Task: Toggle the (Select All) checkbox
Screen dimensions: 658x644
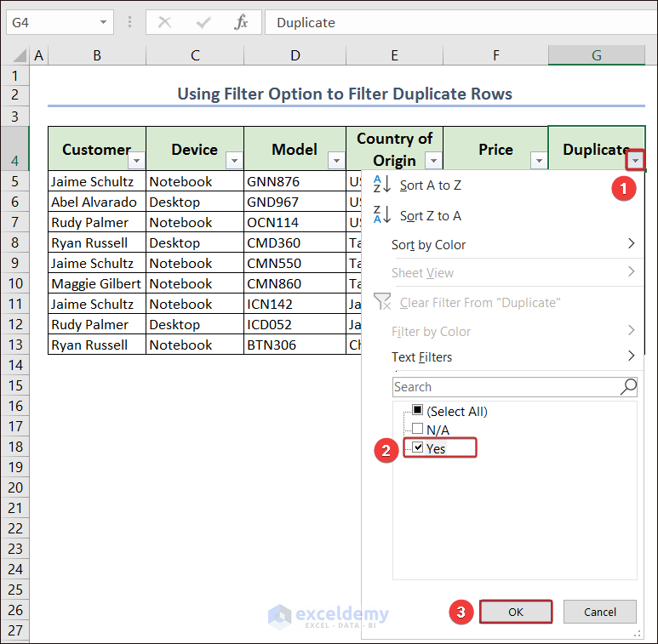Action: tap(418, 410)
